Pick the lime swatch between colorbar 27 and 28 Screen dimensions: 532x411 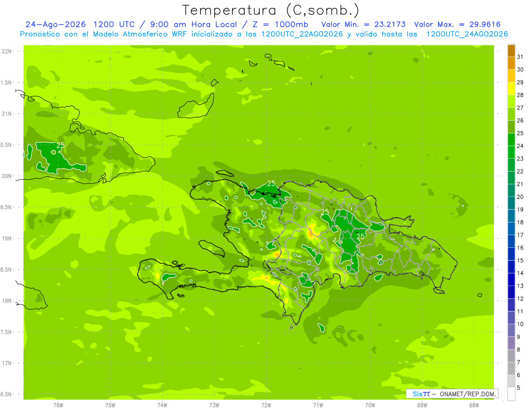tap(511, 101)
